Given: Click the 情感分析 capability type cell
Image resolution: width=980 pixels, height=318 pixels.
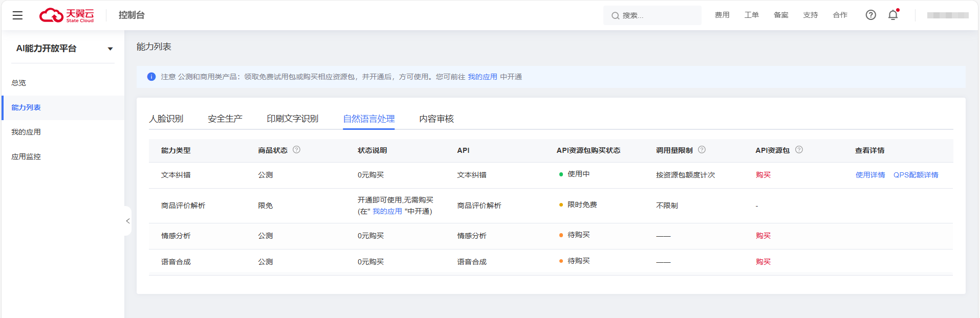Looking at the screenshot, I should click(176, 236).
